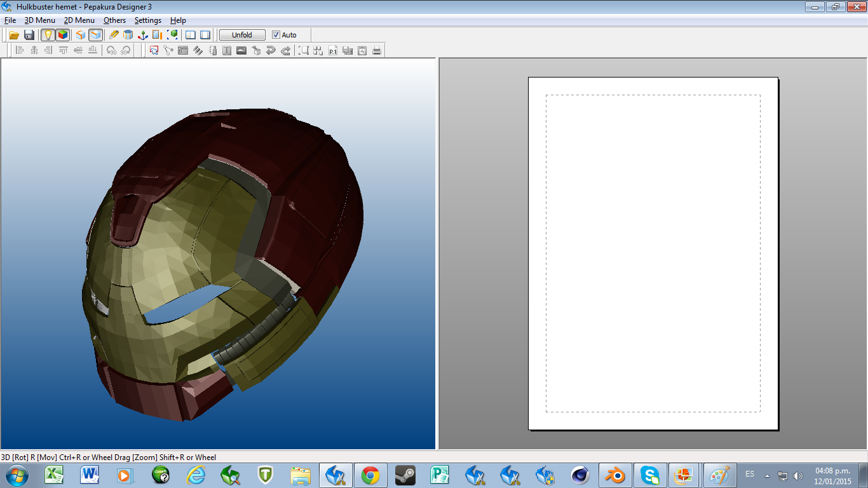Click the align bottom icon

click(x=93, y=50)
